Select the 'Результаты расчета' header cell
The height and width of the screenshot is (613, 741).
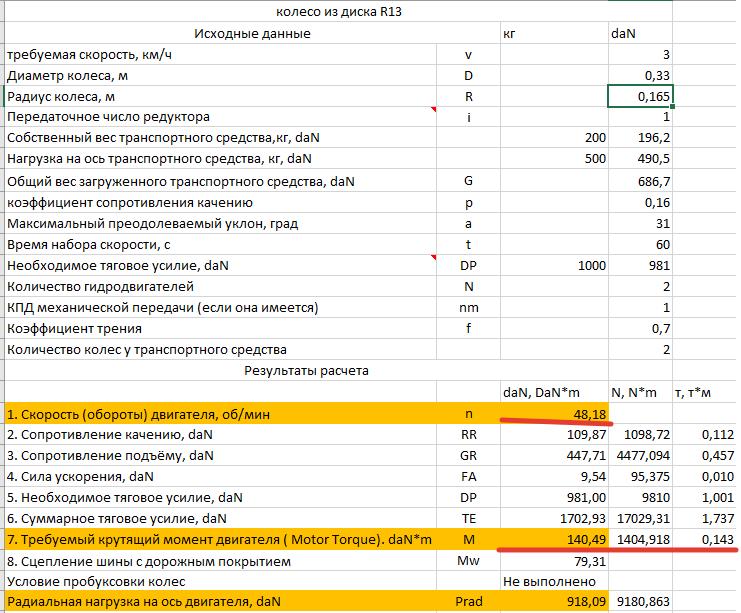click(x=306, y=371)
